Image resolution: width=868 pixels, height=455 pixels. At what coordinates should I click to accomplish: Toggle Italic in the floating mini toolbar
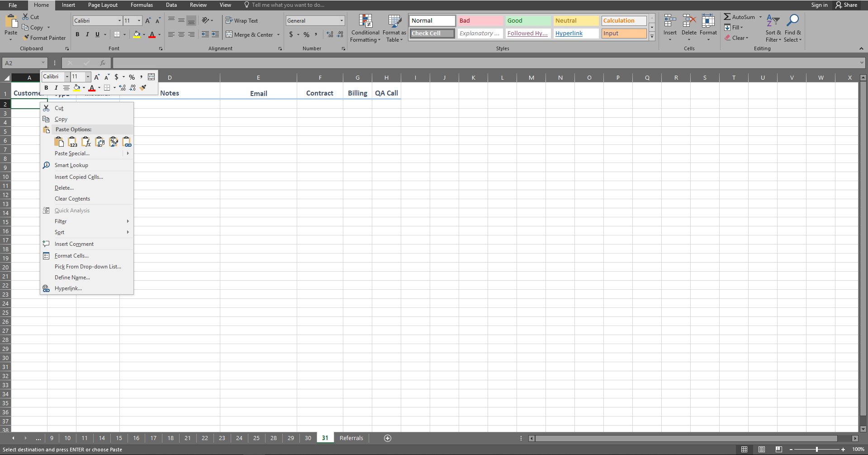click(x=56, y=88)
